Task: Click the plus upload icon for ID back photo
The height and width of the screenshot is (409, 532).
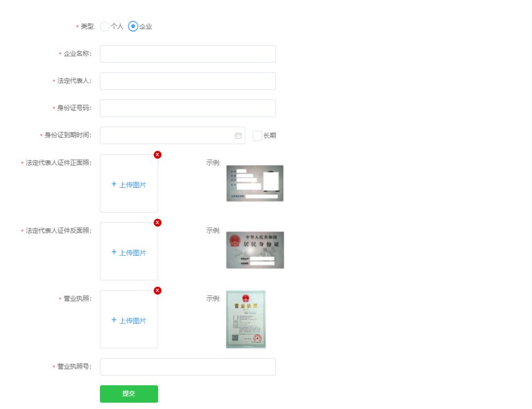Action: click(114, 251)
